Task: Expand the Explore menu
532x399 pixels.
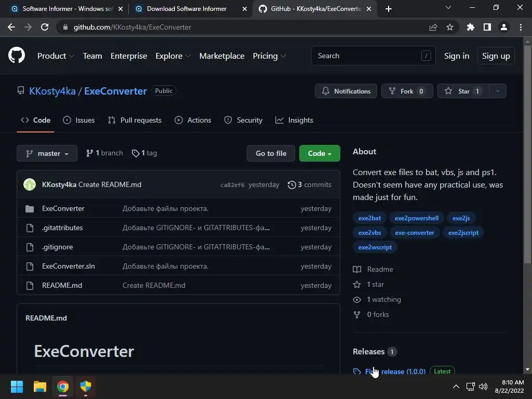Action: pyautogui.click(x=173, y=56)
